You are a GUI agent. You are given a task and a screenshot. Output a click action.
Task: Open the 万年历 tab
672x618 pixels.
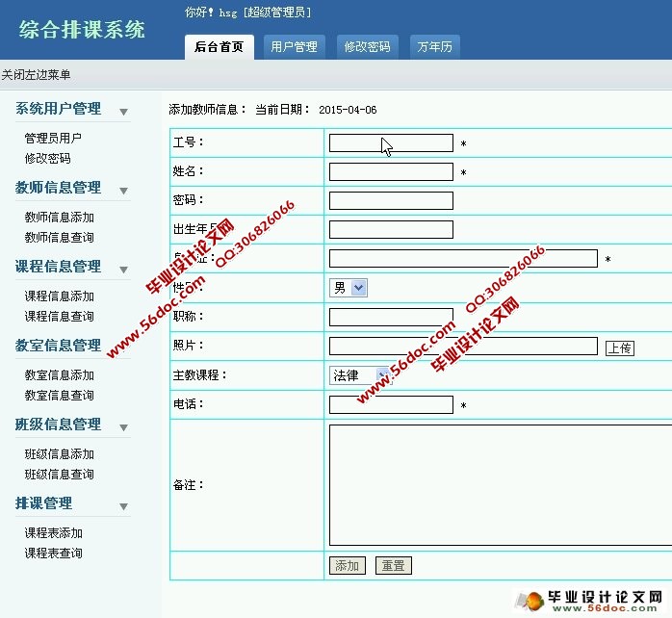tap(434, 47)
